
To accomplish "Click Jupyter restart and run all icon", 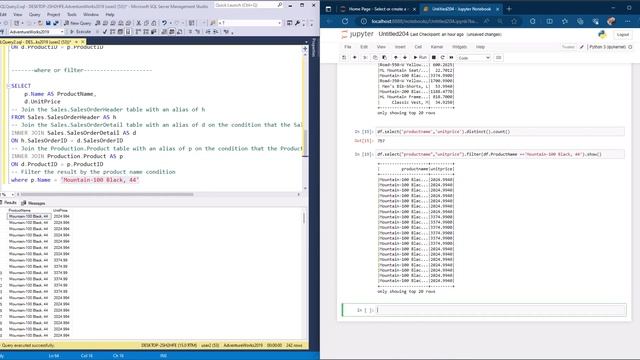I will click(451, 58).
